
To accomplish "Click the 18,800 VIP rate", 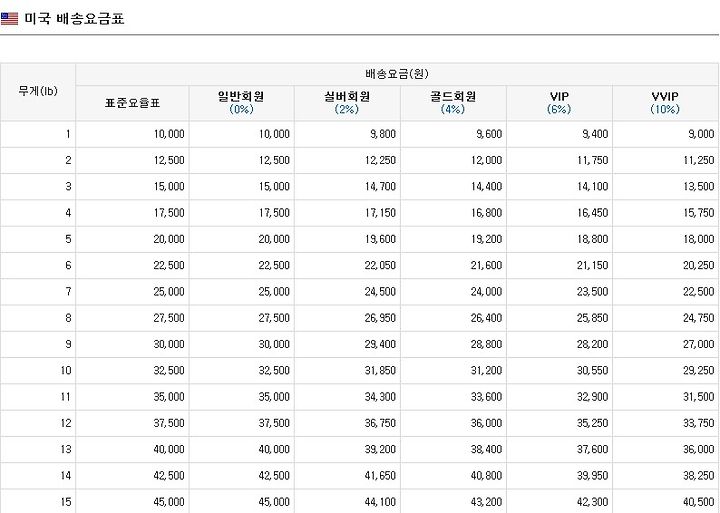I will [592, 239].
